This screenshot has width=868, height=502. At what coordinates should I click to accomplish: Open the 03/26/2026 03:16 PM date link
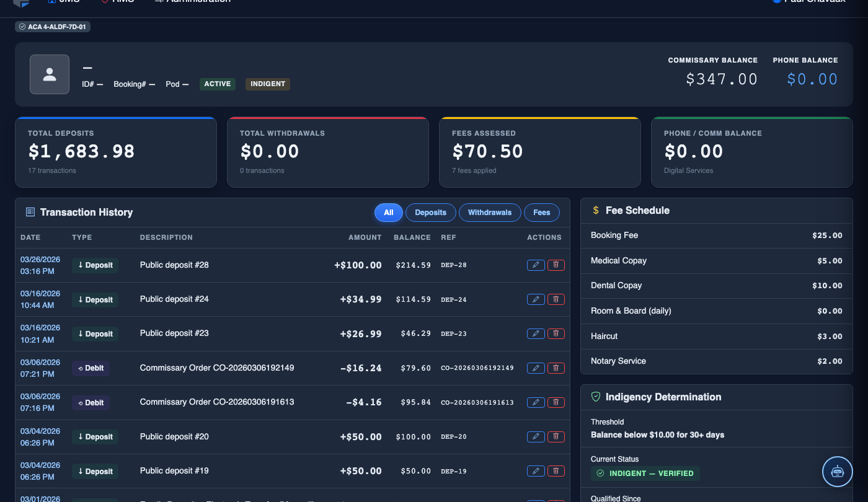tap(40, 265)
